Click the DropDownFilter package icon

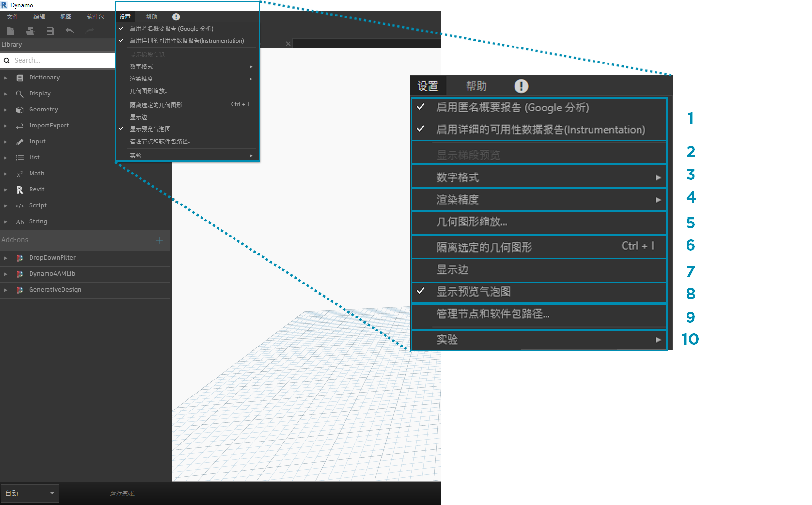tap(20, 258)
